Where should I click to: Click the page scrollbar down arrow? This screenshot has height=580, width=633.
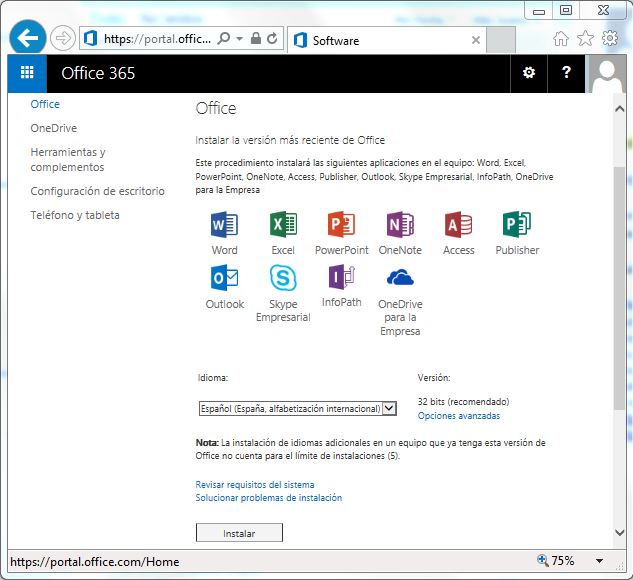tap(619, 532)
